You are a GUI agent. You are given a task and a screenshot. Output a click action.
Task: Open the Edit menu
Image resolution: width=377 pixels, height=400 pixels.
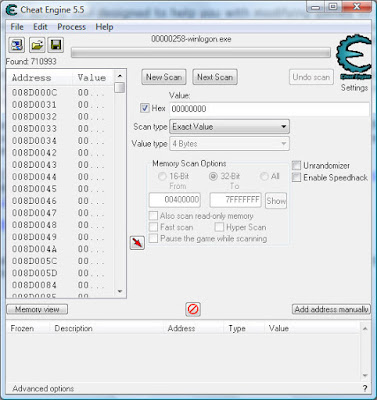(x=40, y=27)
